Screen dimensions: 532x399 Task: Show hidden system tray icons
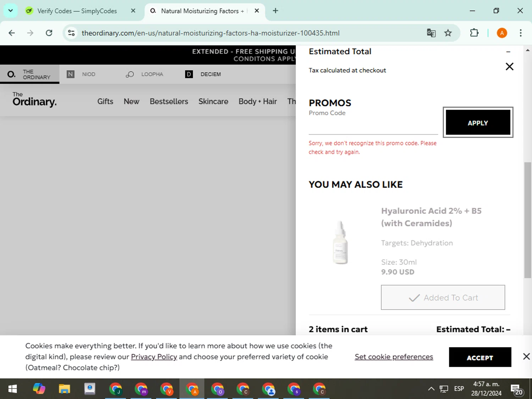pos(431,389)
